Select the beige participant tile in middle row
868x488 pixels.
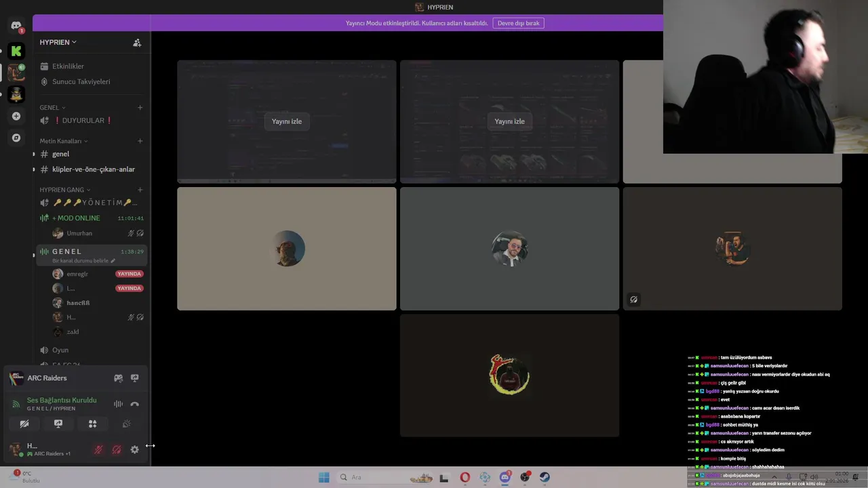click(x=287, y=249)
